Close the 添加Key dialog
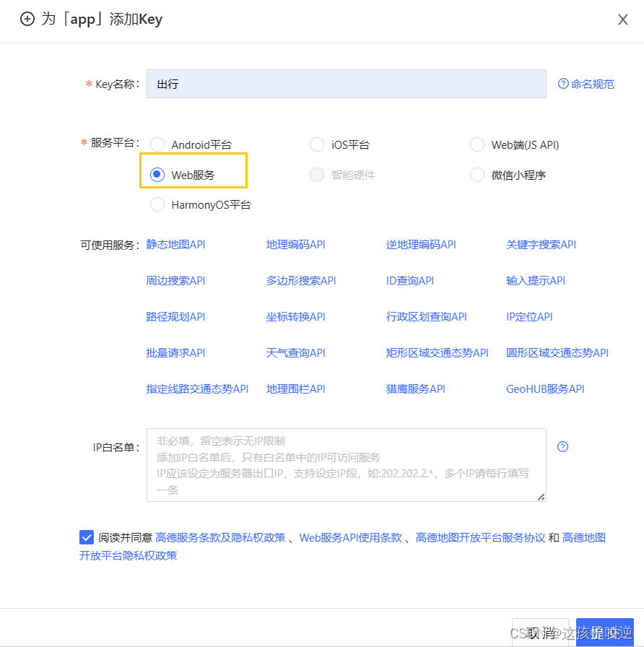Viewport: 644px width, 647px height. (x=623, y=19)
